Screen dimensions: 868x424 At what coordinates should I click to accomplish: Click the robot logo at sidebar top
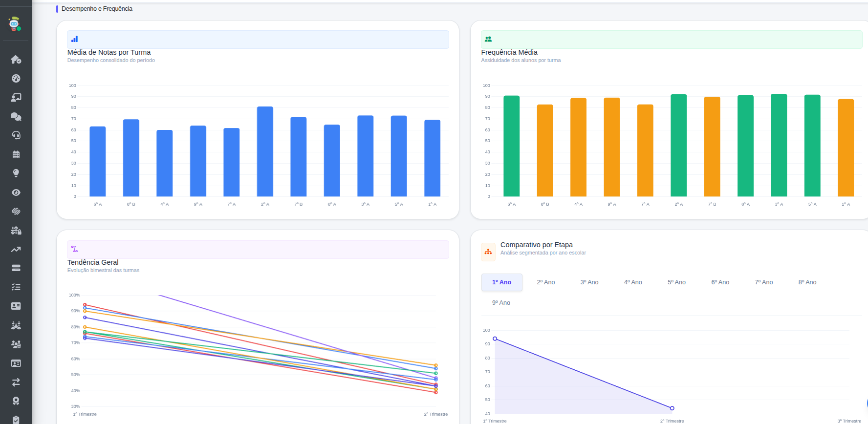pos(15,24)
